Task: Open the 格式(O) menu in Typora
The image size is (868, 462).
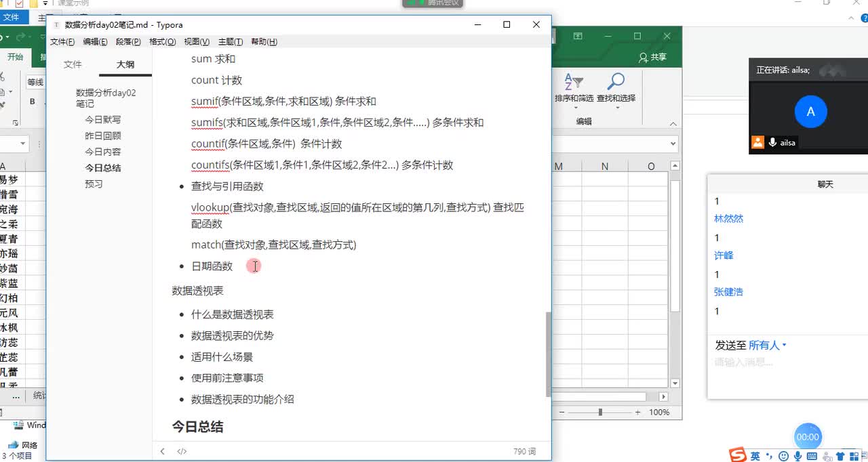Action: pyautogui.click(x=162, y=42)
